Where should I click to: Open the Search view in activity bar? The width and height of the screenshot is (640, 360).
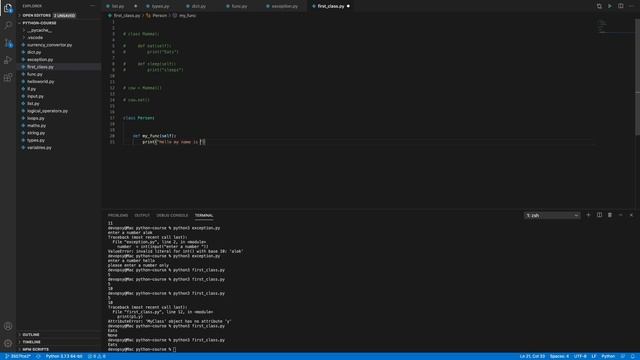click(8, 25)
